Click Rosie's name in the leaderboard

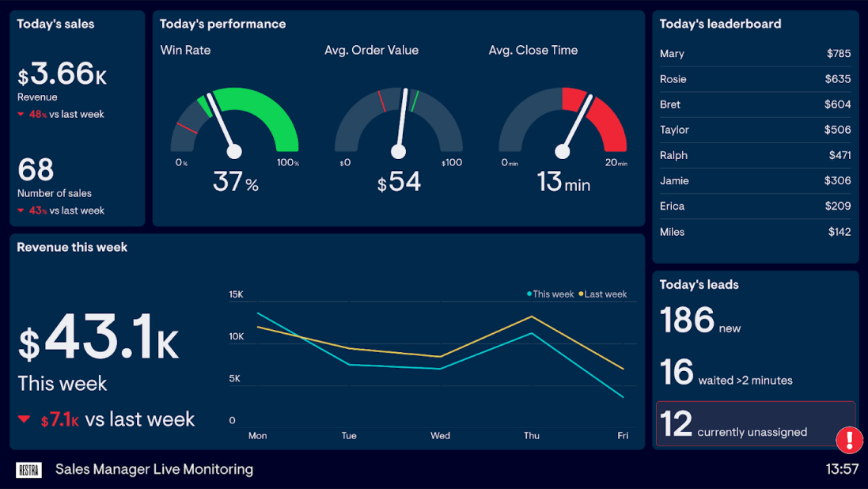coord(673,79)
